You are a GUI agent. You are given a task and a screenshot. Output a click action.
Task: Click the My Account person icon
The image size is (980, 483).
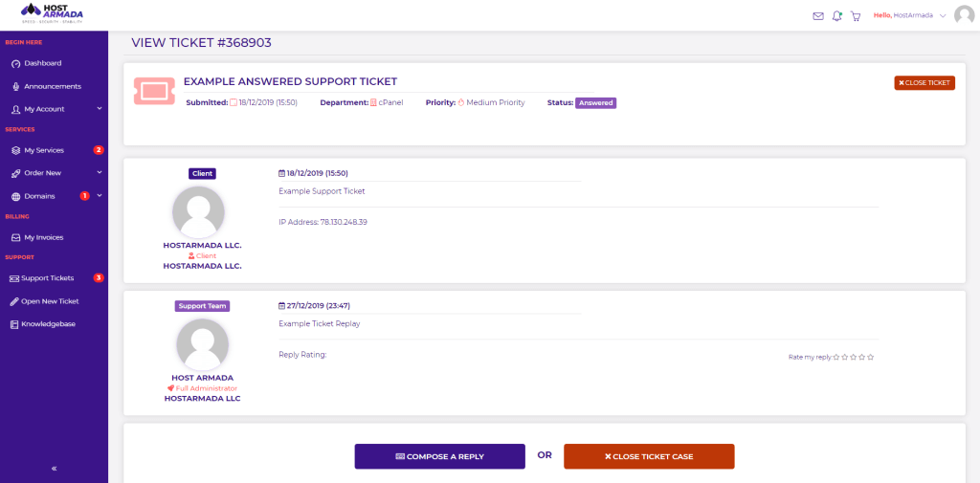[x=15, y=109]
